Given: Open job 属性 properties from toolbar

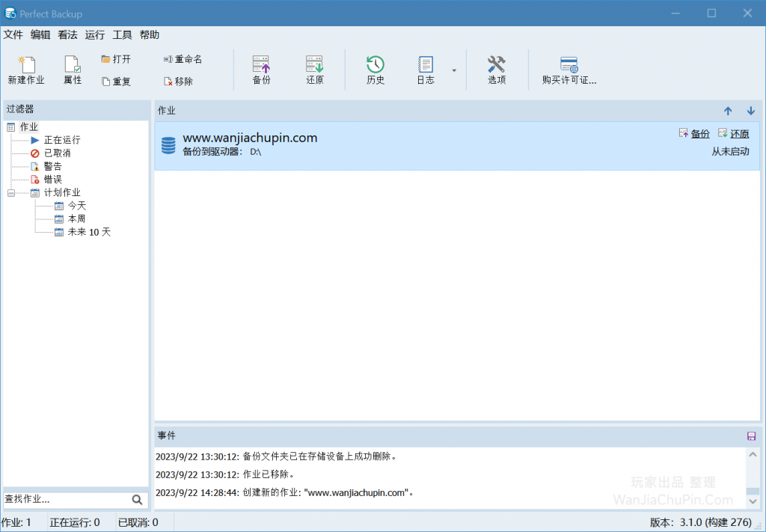Looking at the screenshot, I should [x=73, y=70].
